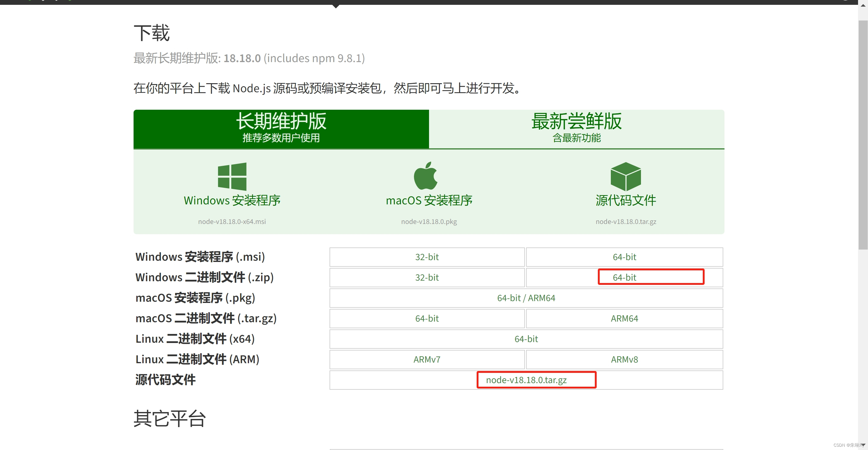Viewport: 868px width, 450px height.
Task: Download the Windows .msi 64-bit installer
Action: (x=624, y=257)
